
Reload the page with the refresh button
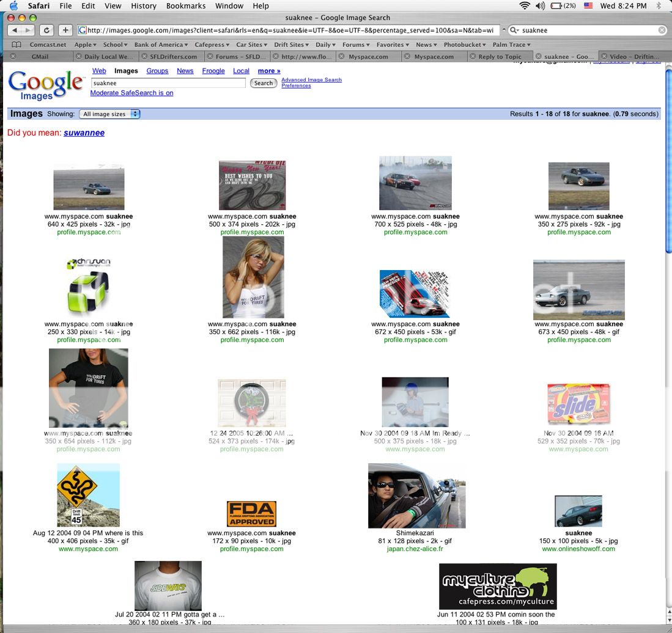(46, 30)
